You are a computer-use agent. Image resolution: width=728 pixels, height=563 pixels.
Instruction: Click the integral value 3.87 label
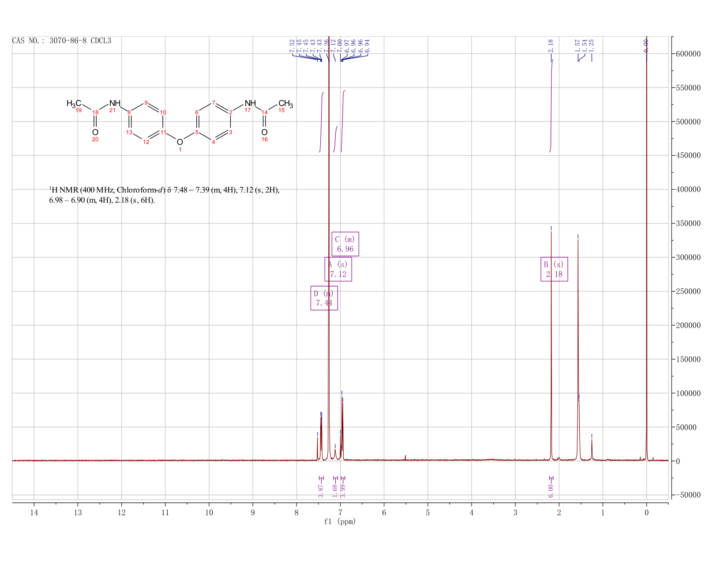(x=321, y=490)
